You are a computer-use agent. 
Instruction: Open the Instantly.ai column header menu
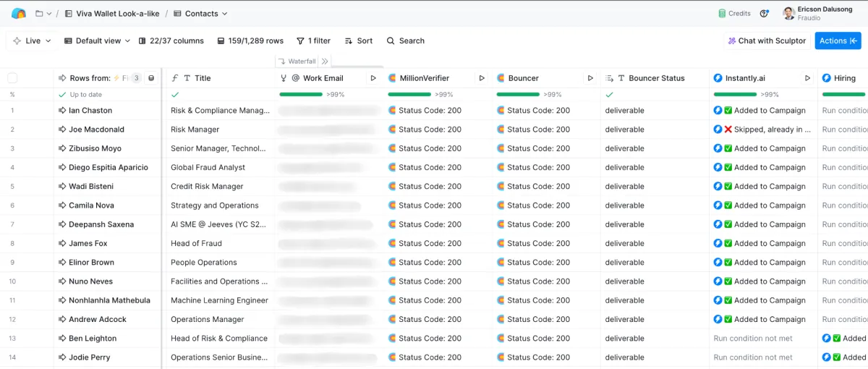click(745, 78)
